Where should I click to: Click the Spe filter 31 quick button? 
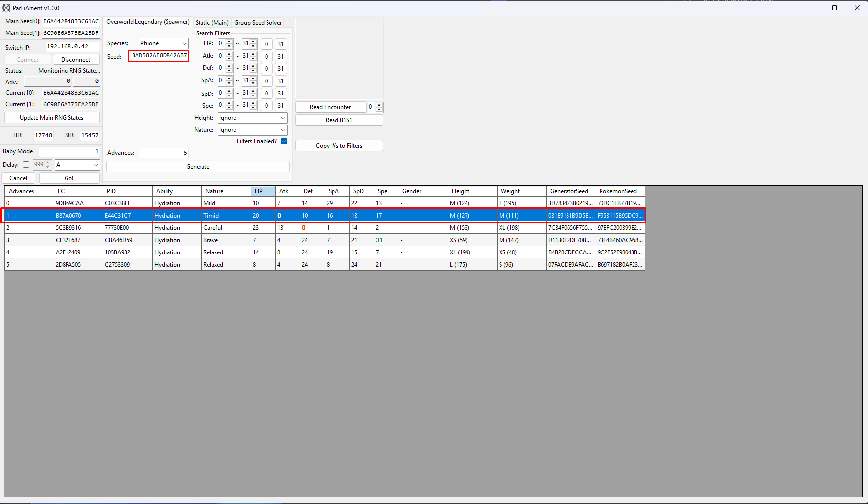pyautogui.click(x=281, y=106)
